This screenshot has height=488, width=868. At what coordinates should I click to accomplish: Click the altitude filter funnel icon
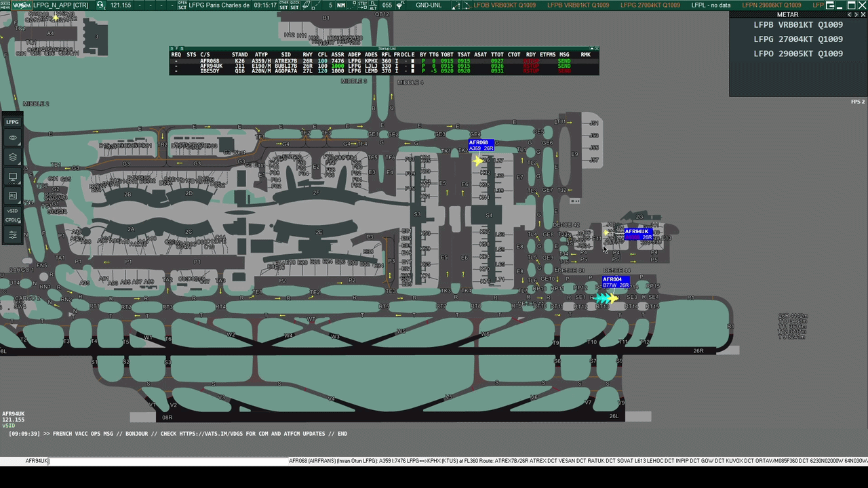[x=400, y=5]
